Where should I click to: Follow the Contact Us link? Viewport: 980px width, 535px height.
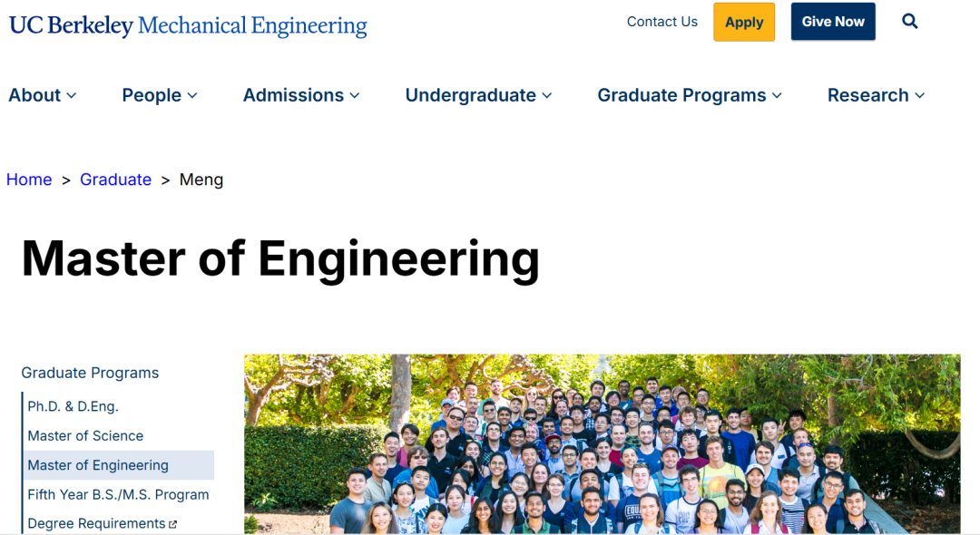(x=661, y=22)
